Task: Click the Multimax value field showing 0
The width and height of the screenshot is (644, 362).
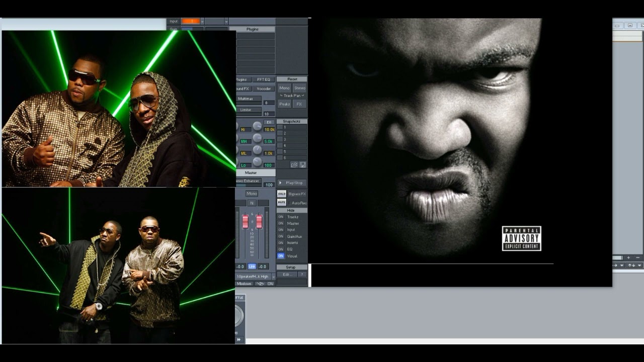Action: (x=269, y=103)
